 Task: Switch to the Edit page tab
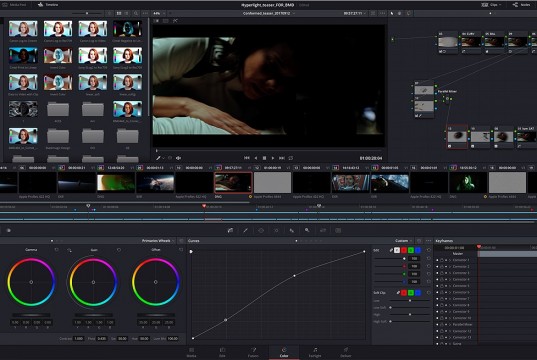tap(222, 352)
